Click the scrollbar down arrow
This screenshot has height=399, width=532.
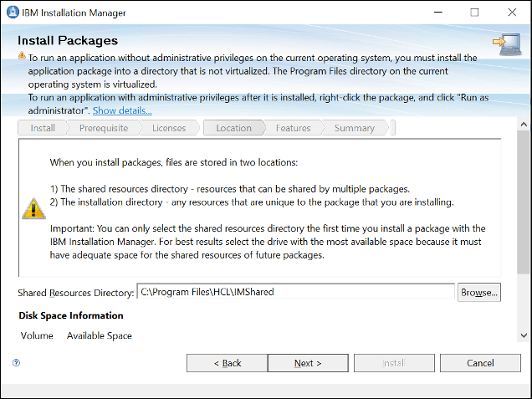pyautogui.click(x=524, y=335)
